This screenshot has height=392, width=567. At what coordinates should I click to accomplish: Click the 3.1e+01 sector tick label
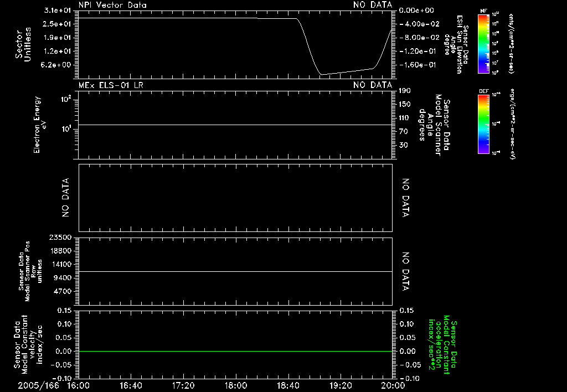(58, 11)
